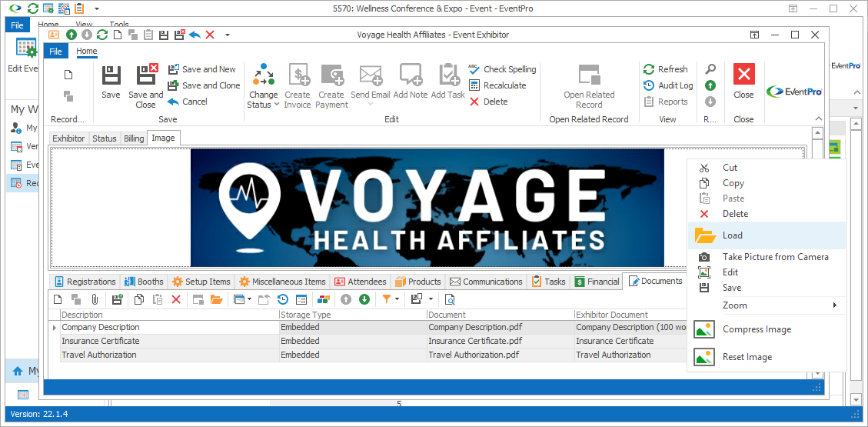Open Products tab

coord(418,282)
